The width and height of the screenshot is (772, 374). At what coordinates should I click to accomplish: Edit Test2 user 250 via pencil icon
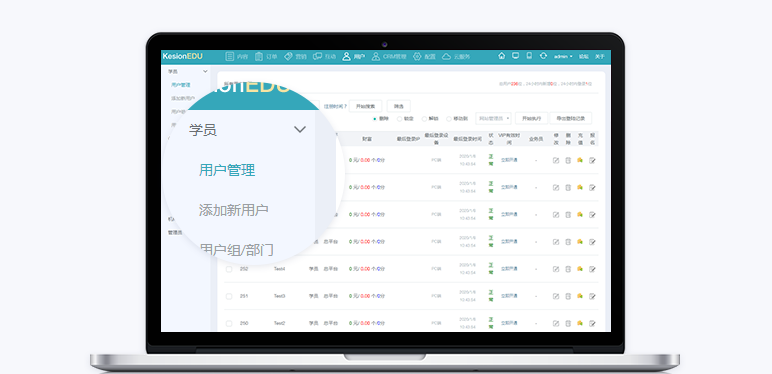[556, 323]
